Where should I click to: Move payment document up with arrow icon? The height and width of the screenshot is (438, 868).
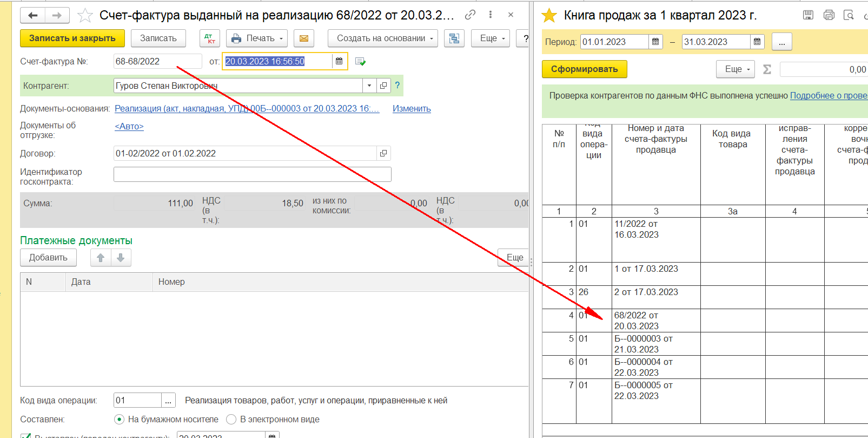click(101, 258)
